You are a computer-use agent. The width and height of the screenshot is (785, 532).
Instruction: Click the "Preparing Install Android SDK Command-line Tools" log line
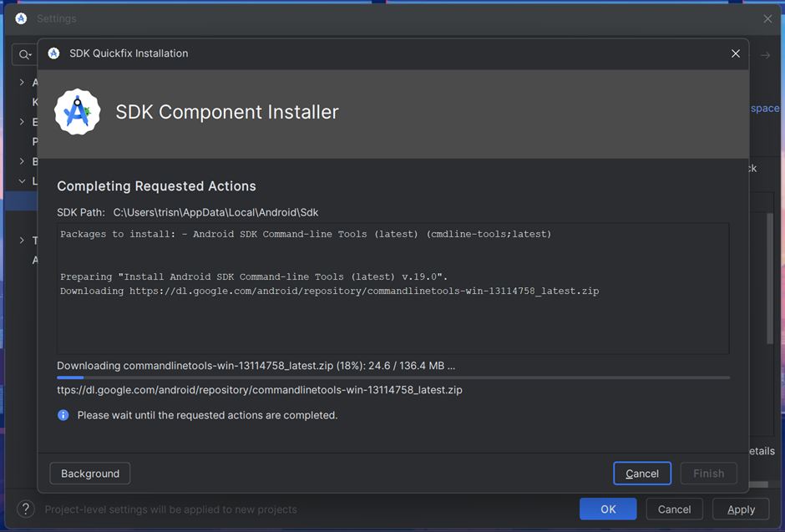click(x=254, y=276)
